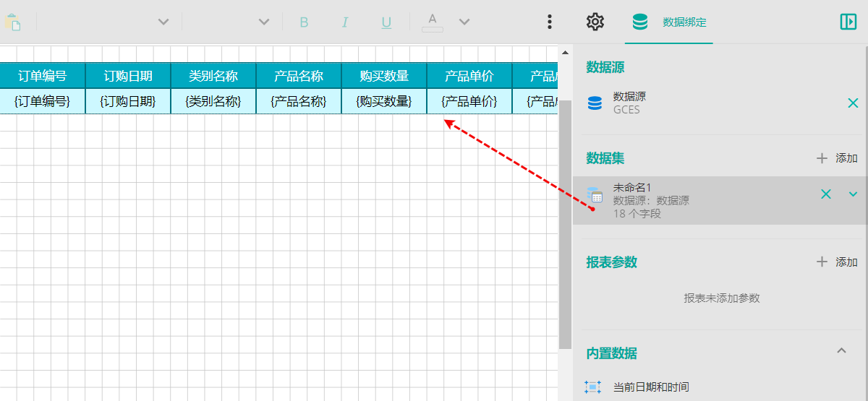Delete the 未命名1 dataset
The image size is (868, 401).
[826, 194]
